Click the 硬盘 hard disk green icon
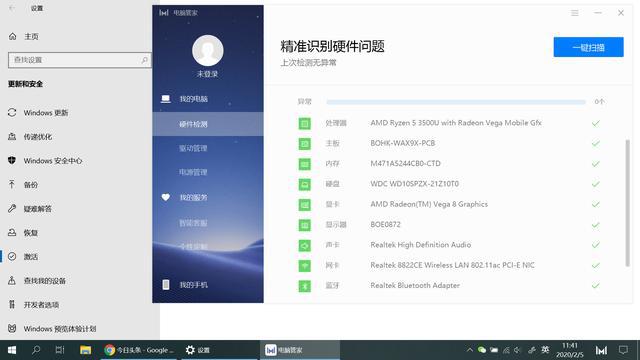Screen dimensions: 640x360 click(x=304, y=184)
